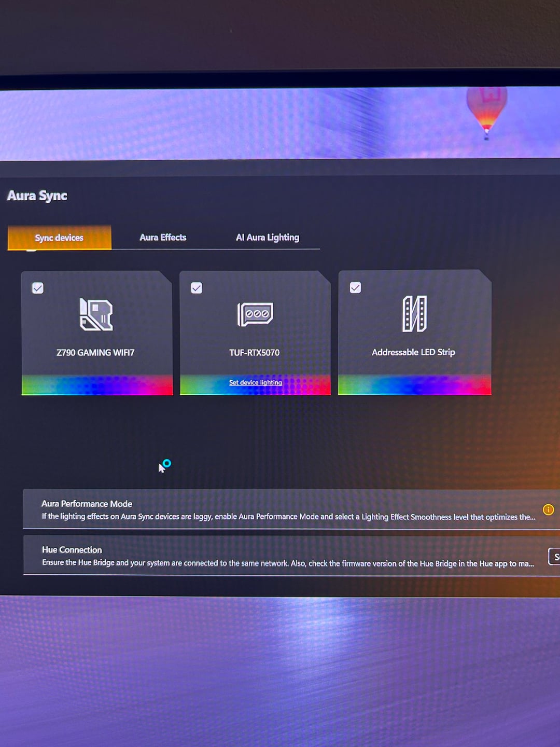Click the Hue Connection heading
Viewport: 560px width, 747px height.
click(72, 550)
